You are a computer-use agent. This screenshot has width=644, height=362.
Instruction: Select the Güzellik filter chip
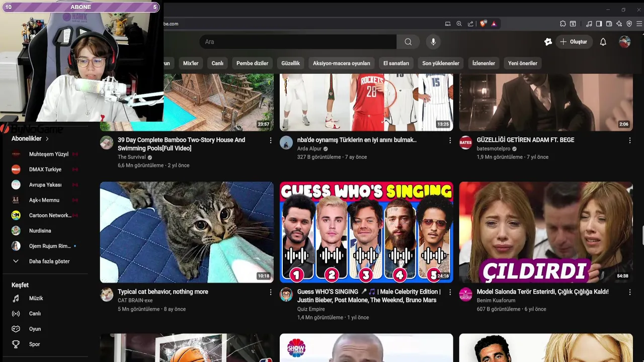point(290,63)
